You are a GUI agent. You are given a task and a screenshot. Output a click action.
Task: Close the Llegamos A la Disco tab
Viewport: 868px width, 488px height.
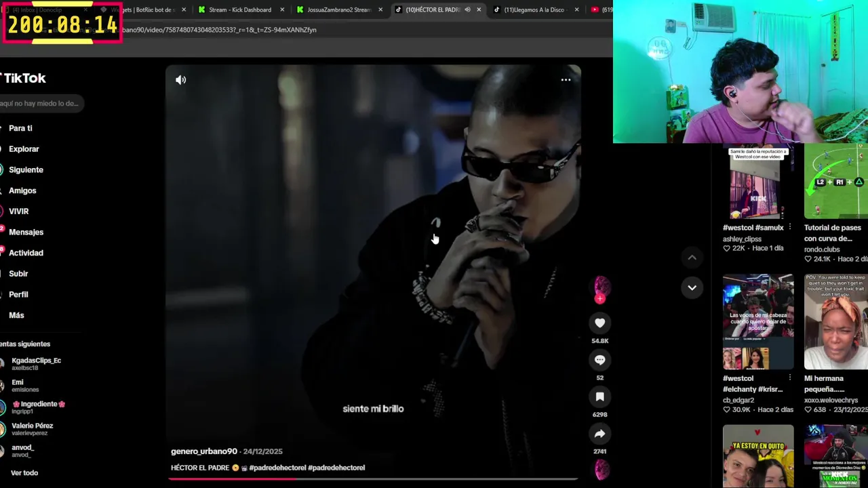577,9
